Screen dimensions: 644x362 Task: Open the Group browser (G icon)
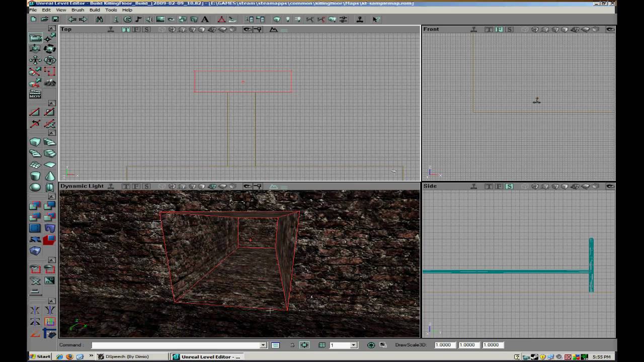pos(127,19)
